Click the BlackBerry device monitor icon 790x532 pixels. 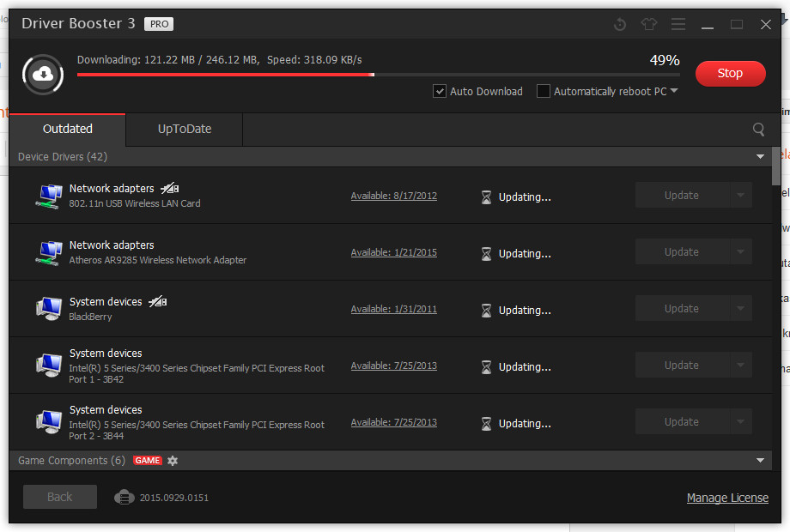point(49,309)
